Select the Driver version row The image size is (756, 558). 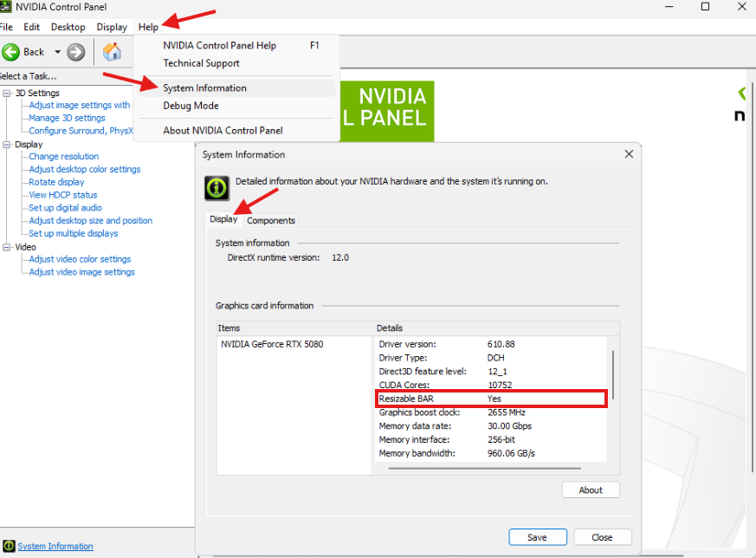click(x=491, y=344)
